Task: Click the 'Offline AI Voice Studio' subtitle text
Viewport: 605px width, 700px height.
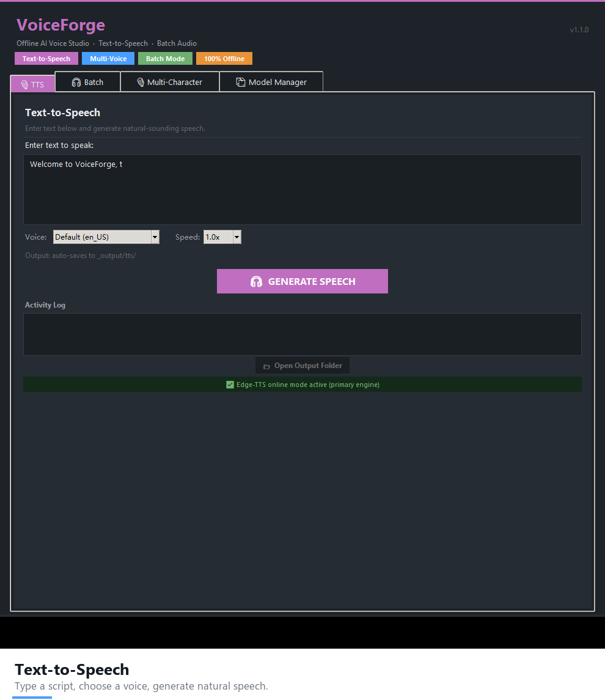Action: [53, 43]
